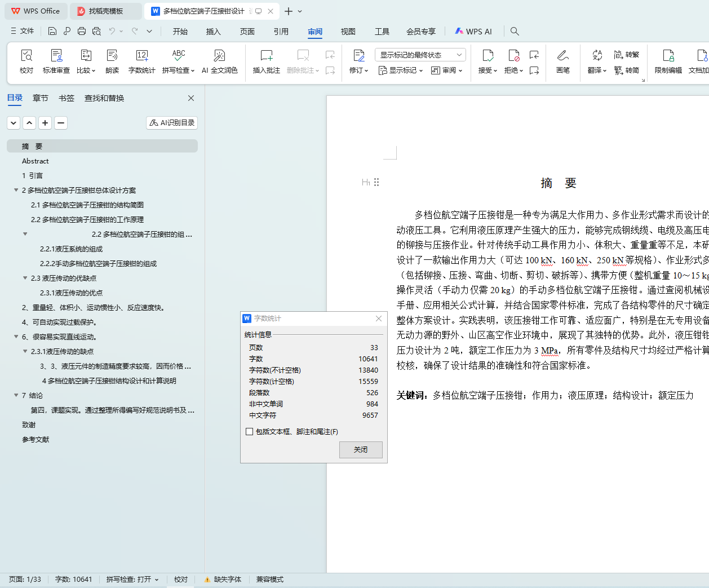Collapse the 2.3 液压传动的优缺点 outline node
The width and height of the screenshot is (709, 588).
(25, 278)
